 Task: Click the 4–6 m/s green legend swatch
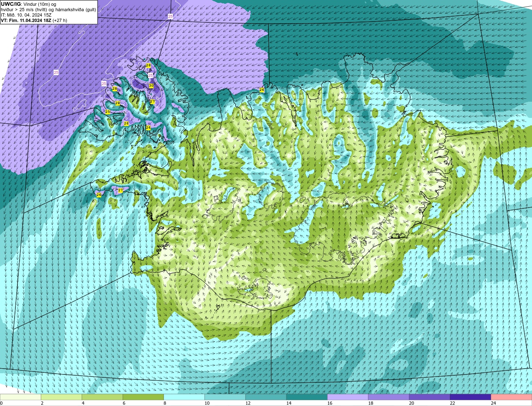[103, 397]
